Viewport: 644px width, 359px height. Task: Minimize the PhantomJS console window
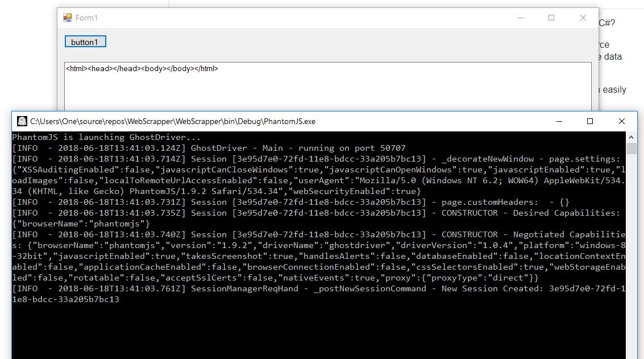558,121
